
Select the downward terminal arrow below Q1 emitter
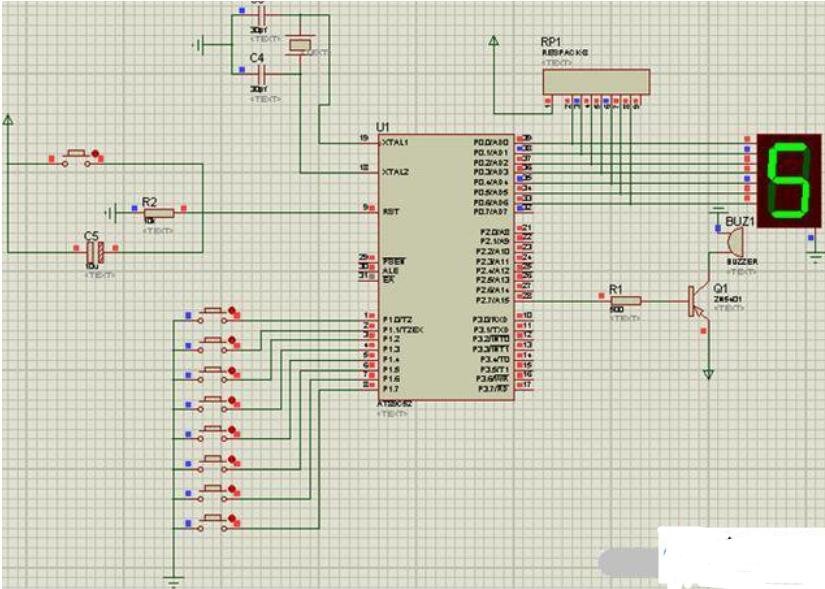[x=708, y=374]
